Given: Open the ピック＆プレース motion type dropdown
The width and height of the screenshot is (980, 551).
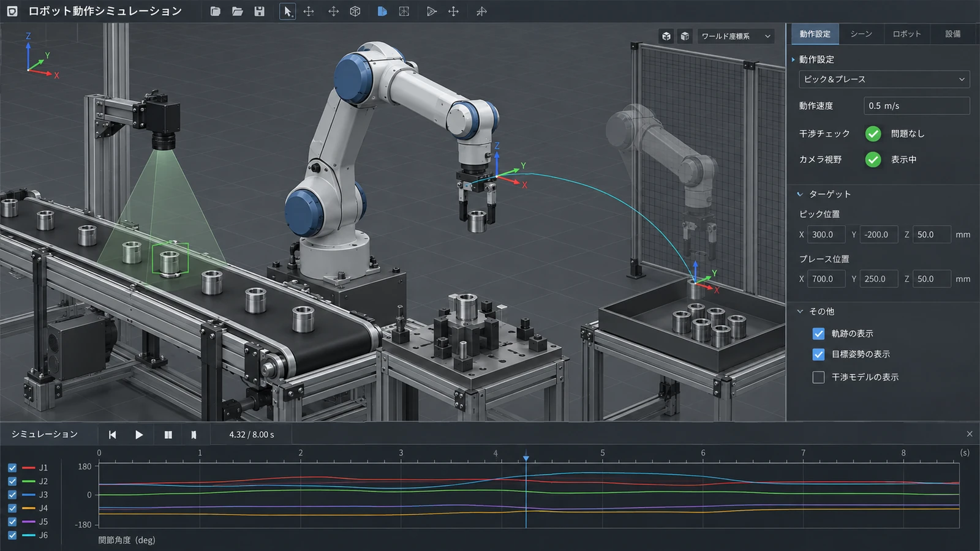Looking at the screenshot, I should coord(884,80).
